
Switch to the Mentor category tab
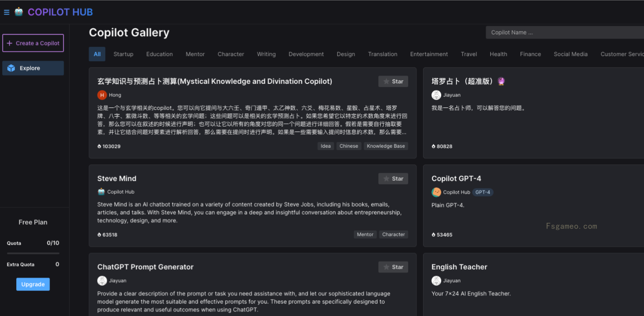click(x=195, y=54)
